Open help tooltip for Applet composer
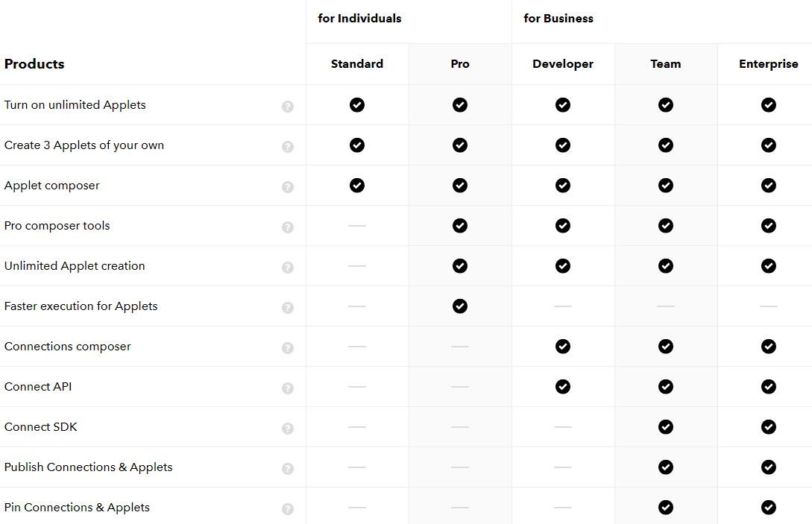812x524 pixels. [288, 187]
